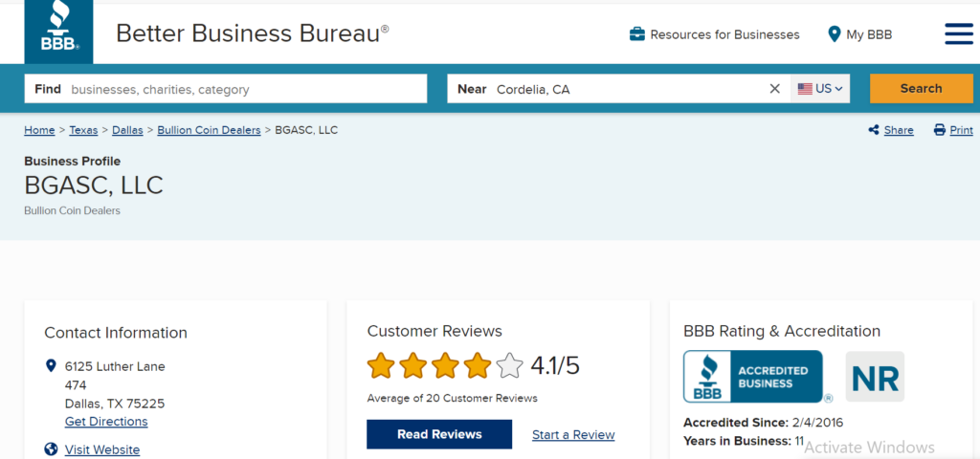
Task: Click the Better Business Bureau title text
Action: pyautogui.click(x=253, y=33)
